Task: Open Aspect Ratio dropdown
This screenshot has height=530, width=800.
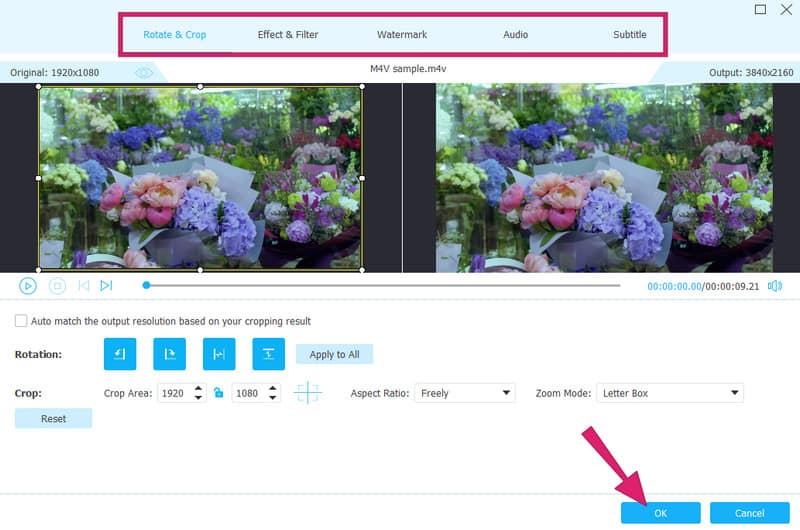Action: 465,393
